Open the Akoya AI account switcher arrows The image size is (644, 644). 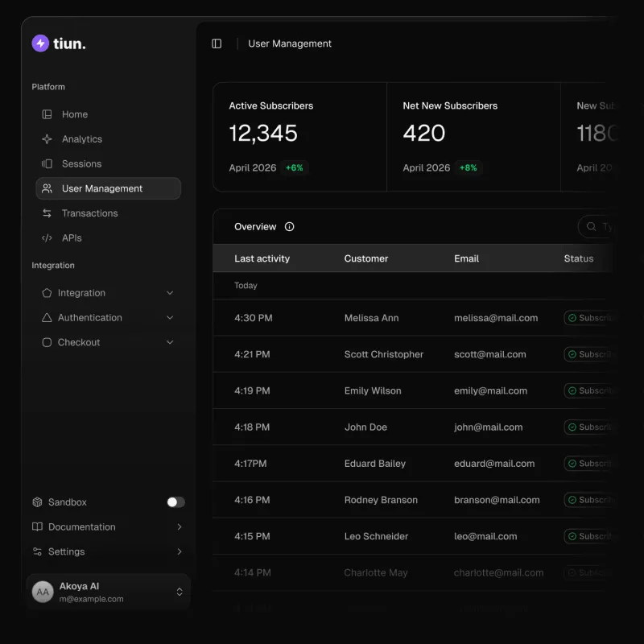180,592
